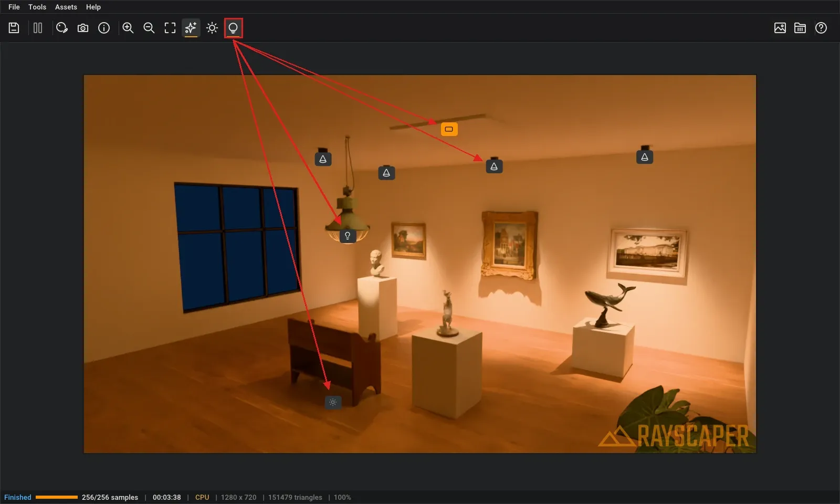Click the '1280 x 720' resolution text

(x=238, y=497)
